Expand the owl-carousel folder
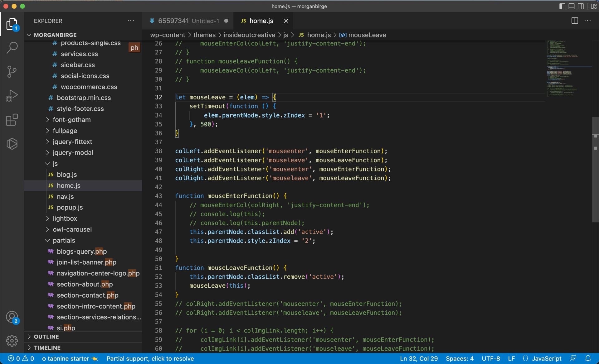Image resolution: width=599 pixels, height=364 pixels. pos(83,229)
